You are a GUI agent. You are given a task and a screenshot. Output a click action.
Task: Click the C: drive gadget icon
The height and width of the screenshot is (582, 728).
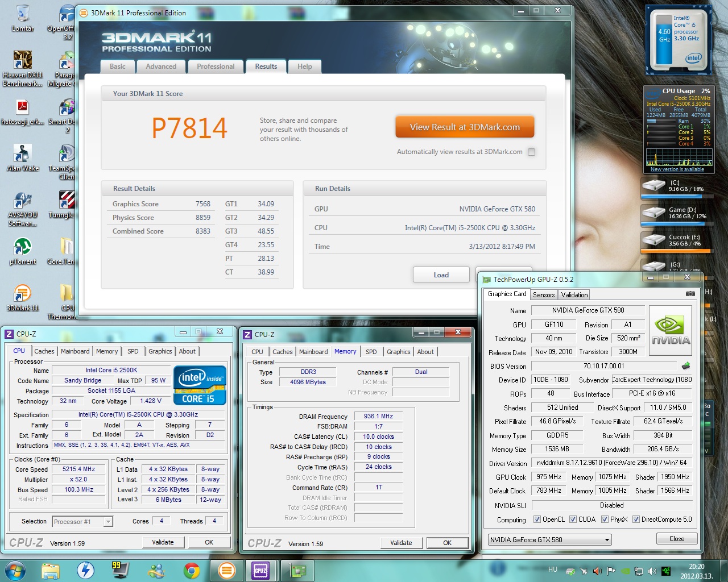[654, 185]
